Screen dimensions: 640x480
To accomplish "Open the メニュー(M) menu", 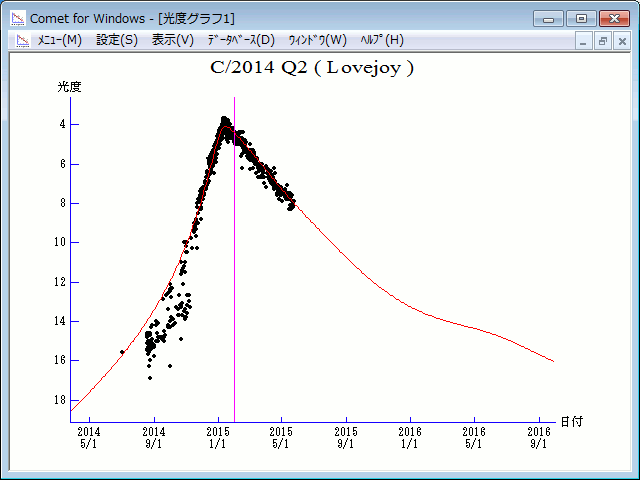I will tap(60, 40).
